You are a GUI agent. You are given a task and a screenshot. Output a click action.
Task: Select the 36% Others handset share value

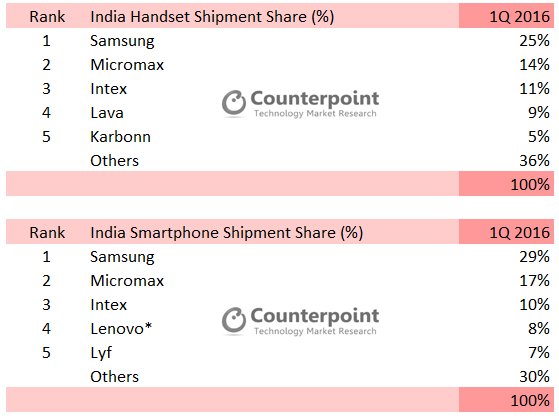click(534, 160)
